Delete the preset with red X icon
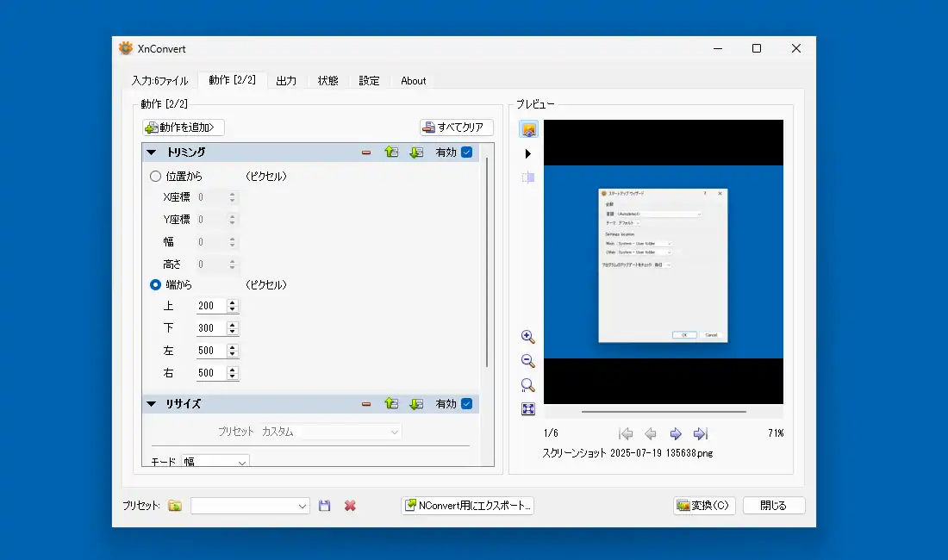Viewport: 948px width, 560px height. click(350, 506)
